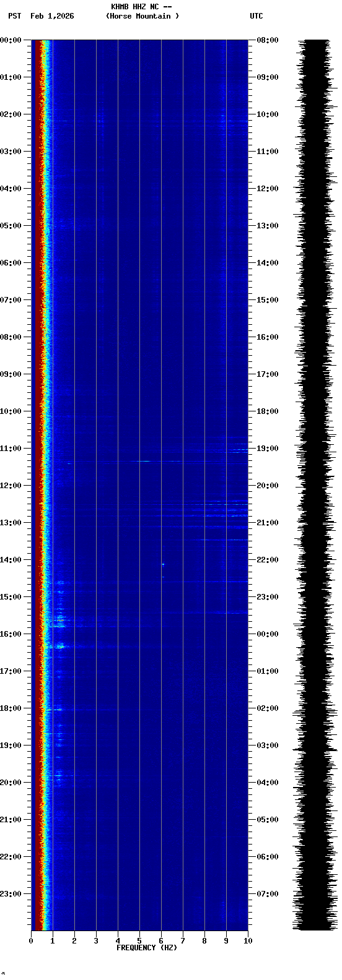Click PST time label 06:00

[x=11, y=263]
